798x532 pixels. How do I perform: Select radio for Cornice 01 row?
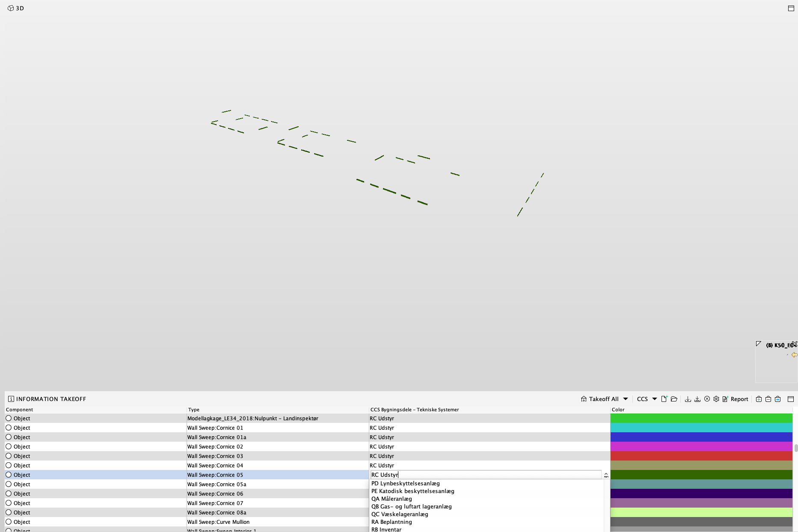(9, 428)
